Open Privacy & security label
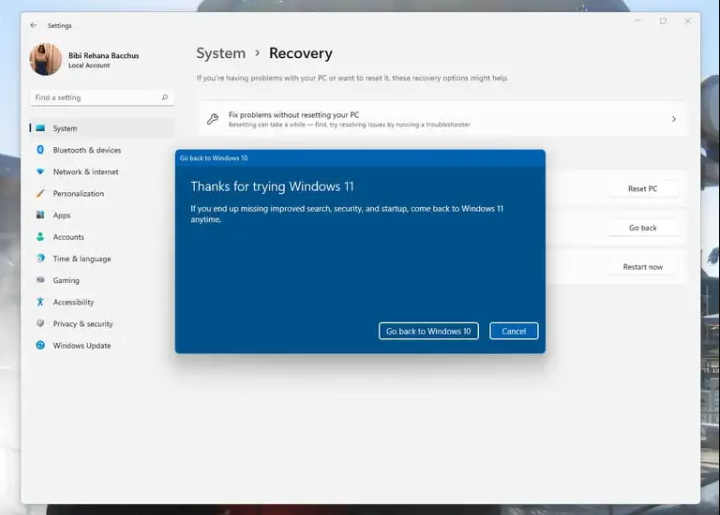Screen dimensions: 720x515 (x=83, y=324)
